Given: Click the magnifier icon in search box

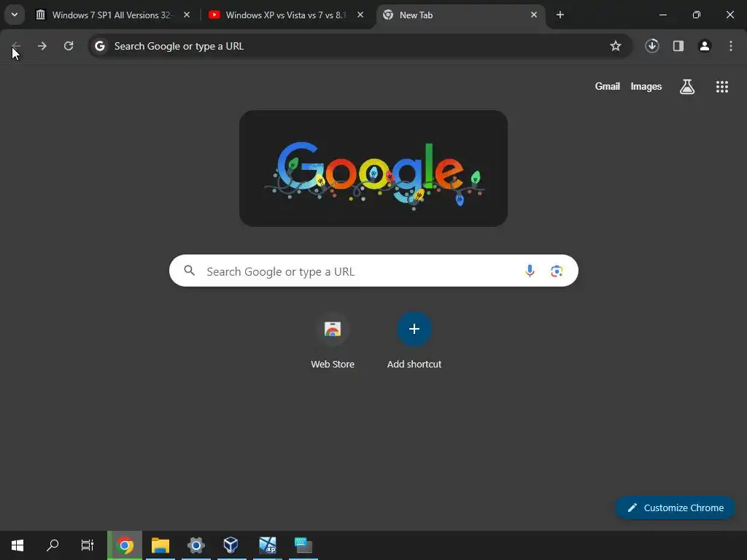Looking at the screenshot, I should tap(189, 271).
